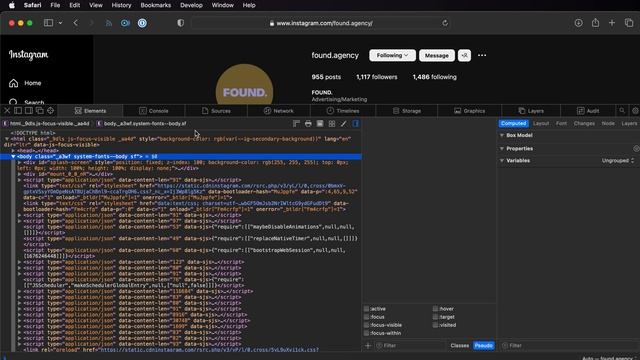Dock inspector to bottom of window

(18, 111)
